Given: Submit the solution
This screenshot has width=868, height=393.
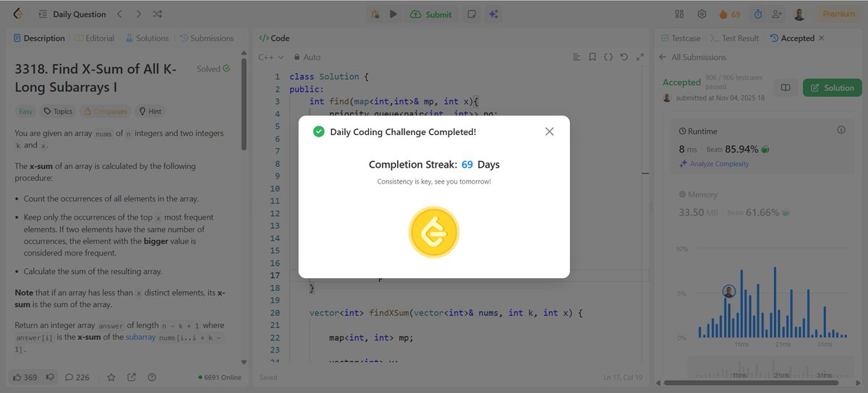Looking at the screenshot, I should 431,14.
